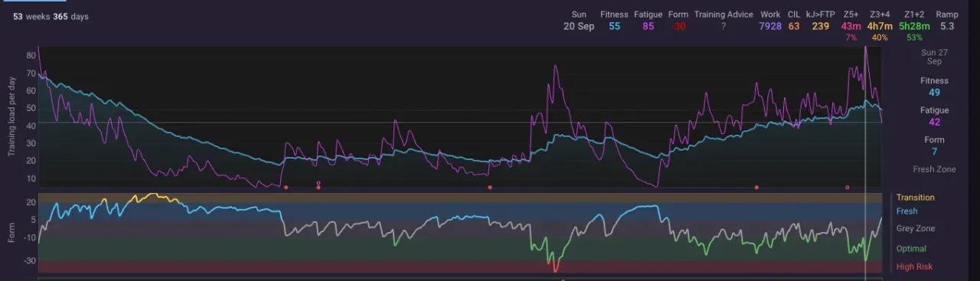Click the deepest red High Risk dip on the form line
The height and width of the screenshot is (281, 980).
pos(554,268)
